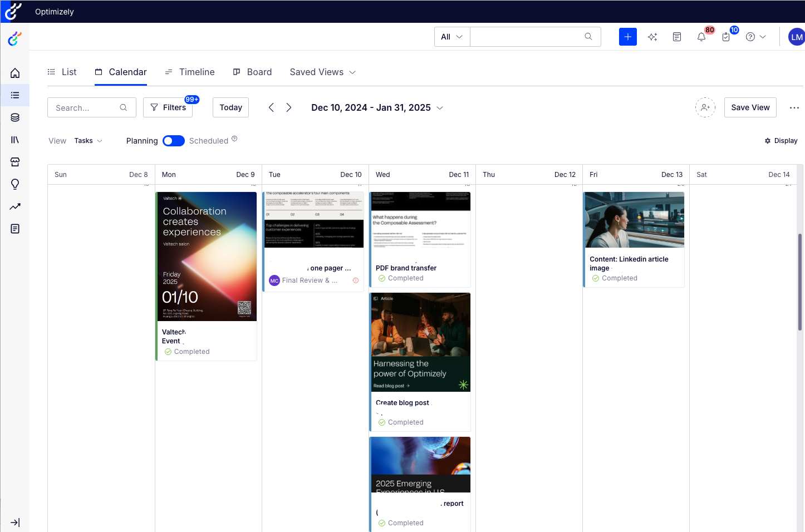Open the Linkedin article image thumbnail

635,220
